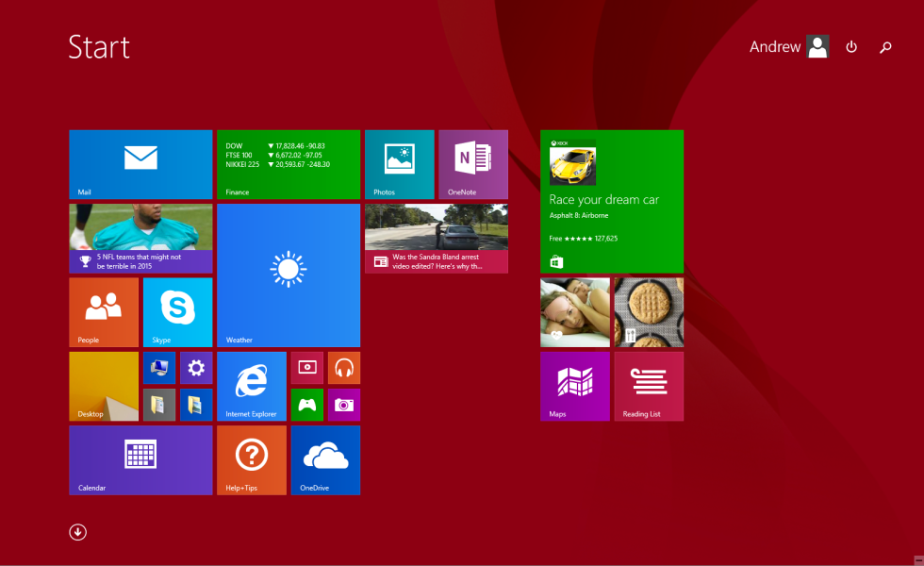Open the Weather tile
Viewport: 924px width, 566px height.
tap(289, 275)
